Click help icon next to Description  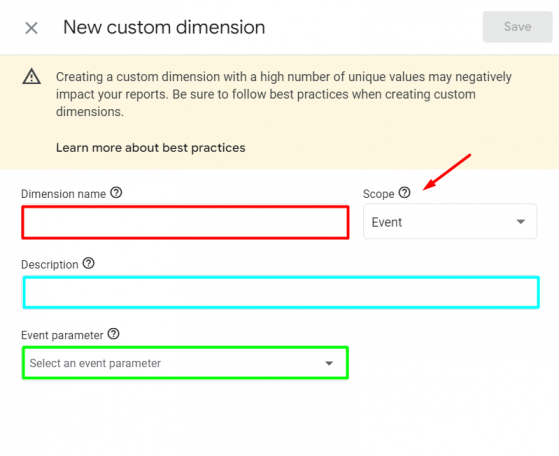click(88, 263)
